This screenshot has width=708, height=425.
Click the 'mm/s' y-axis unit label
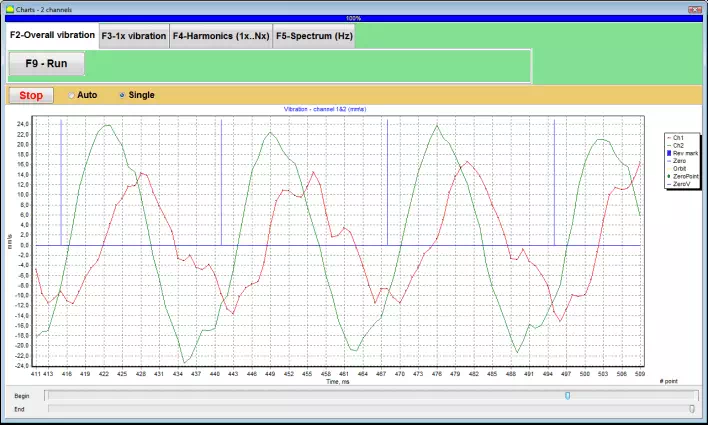(10, 242)
